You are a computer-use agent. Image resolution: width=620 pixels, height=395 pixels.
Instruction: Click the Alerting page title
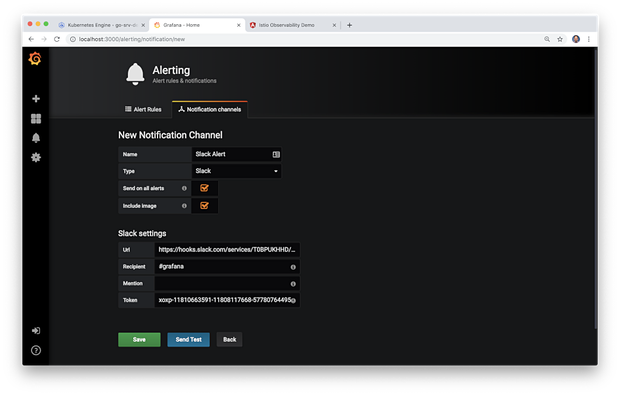(171, 70)
